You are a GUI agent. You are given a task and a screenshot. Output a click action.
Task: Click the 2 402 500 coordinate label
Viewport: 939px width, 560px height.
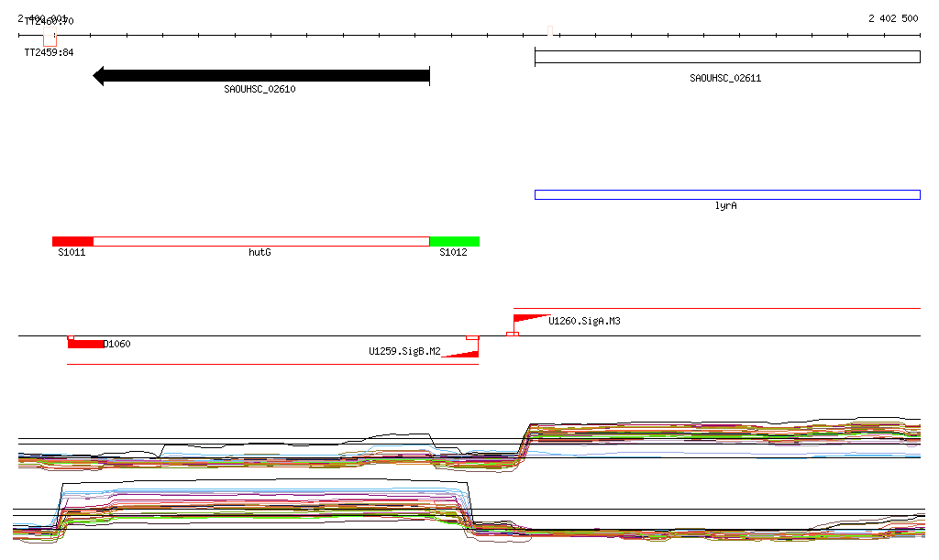pyautogui.click(x=892, y=18)
